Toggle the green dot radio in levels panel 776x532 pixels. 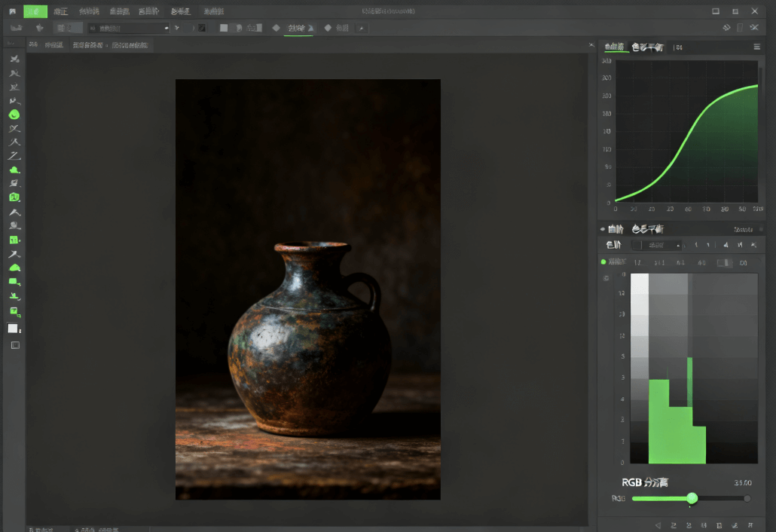click(603, 262)
